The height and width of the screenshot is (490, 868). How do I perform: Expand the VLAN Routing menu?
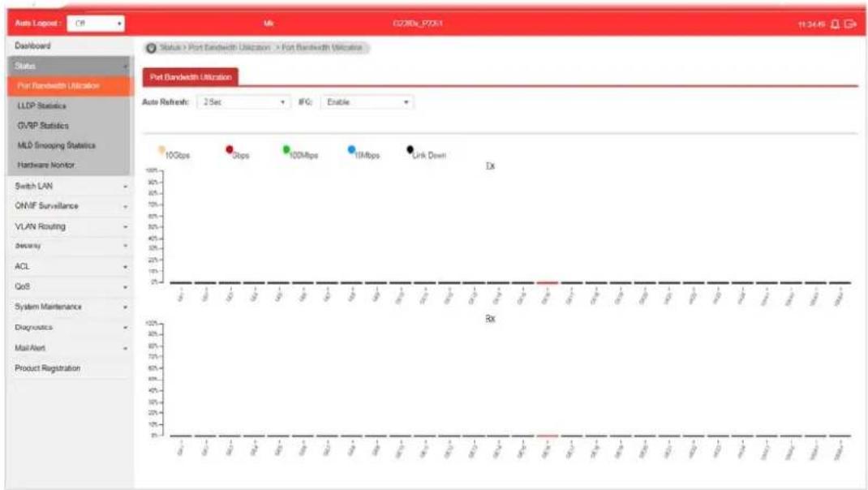click(x=70, y=226)
